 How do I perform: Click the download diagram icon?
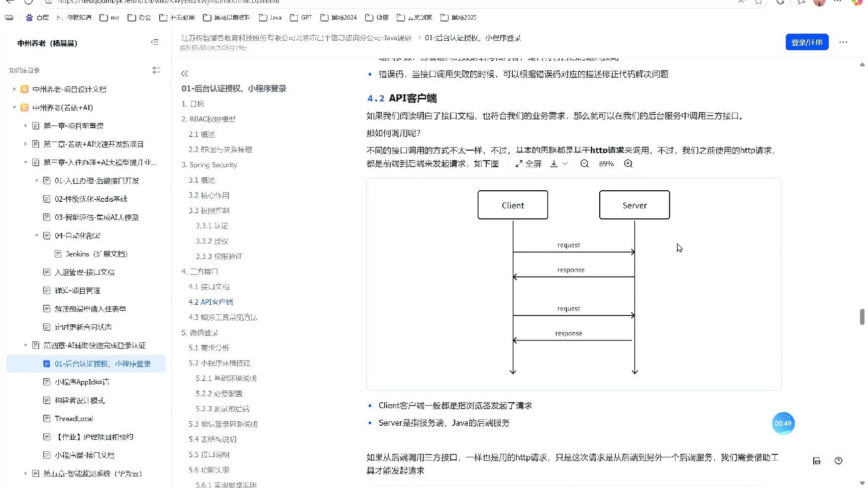[x=554, y=164]
